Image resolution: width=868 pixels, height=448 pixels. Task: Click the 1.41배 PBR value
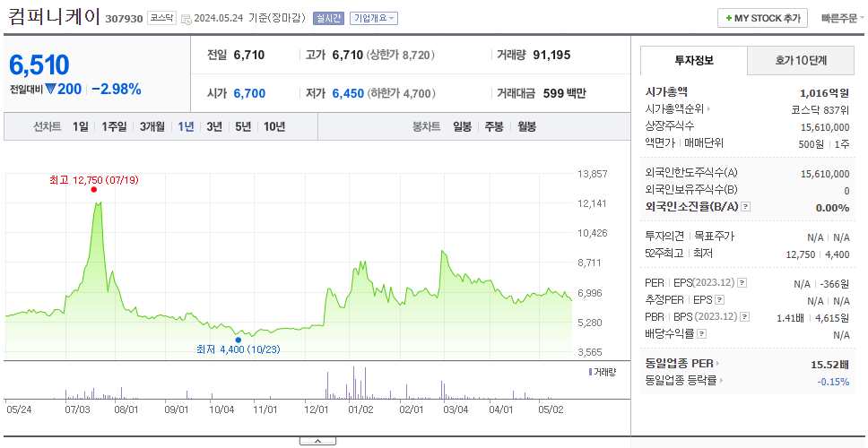pyautogui.click(x=791, y=317)
